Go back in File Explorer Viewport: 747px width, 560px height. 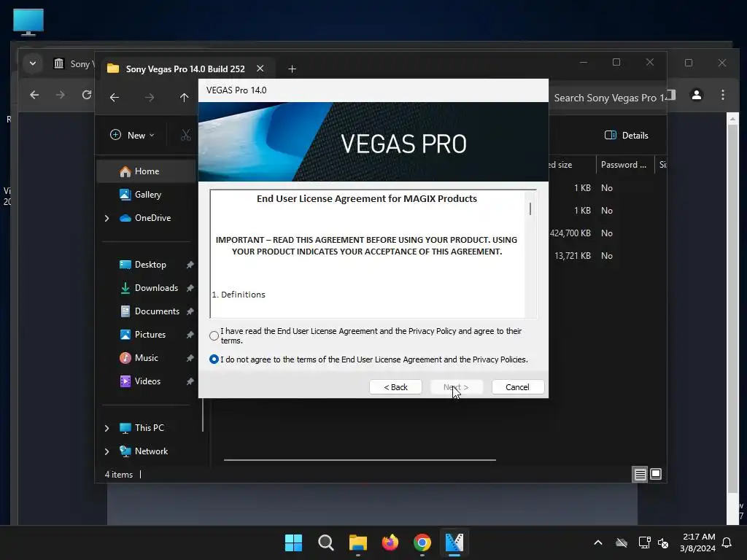point(115,98)
